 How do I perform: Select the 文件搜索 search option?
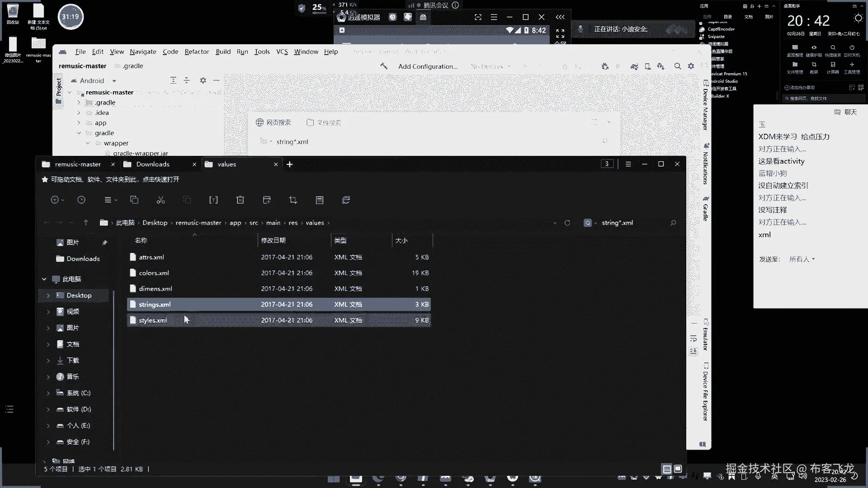[x=324, y=123]
